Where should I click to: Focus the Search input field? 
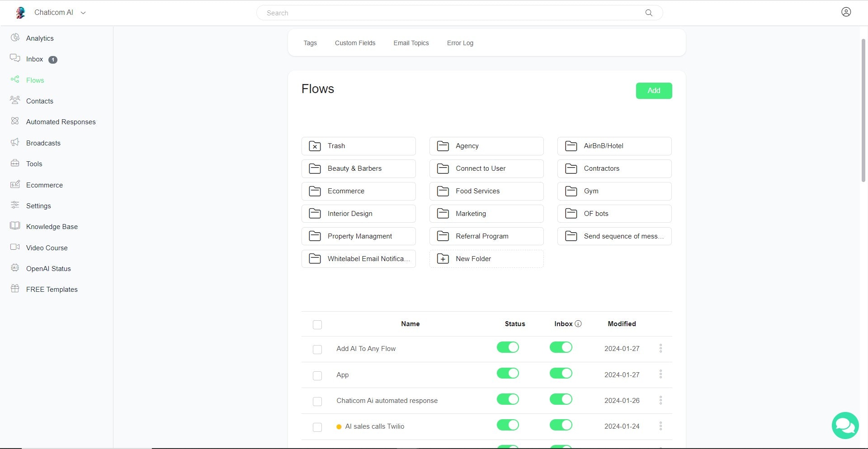pyautogui.click(x=452, y=13)
